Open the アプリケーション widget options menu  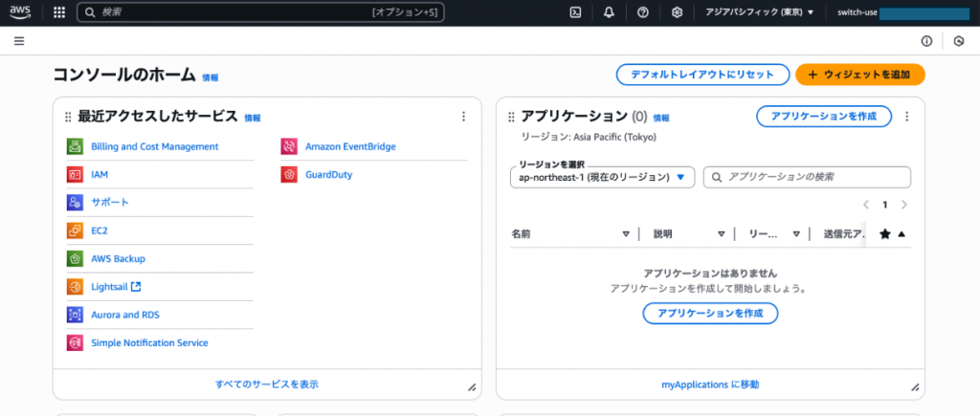[x=907, y=116]
